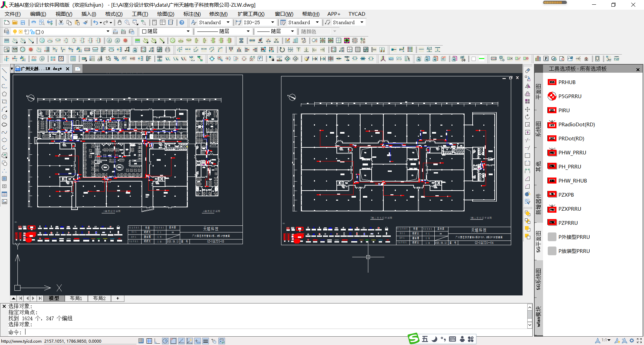Viewport: 644px width, 345px height.
Task: Close the 广州天越 drawing tab
Action: (x=67, y=69)
